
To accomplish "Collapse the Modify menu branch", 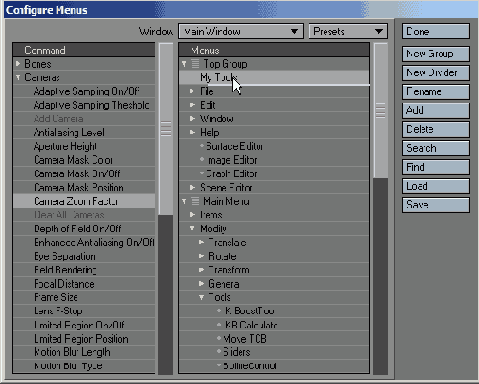I will pyautogui.click(x=192, y=228).
